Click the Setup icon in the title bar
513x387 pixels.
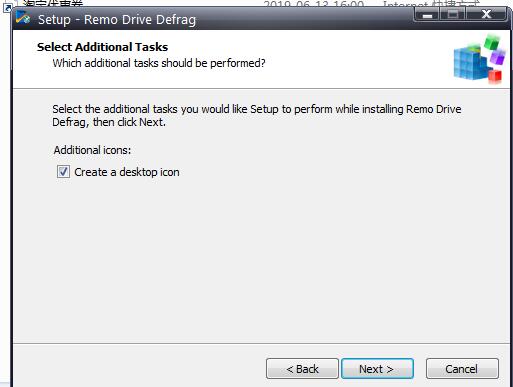point(23,18)
